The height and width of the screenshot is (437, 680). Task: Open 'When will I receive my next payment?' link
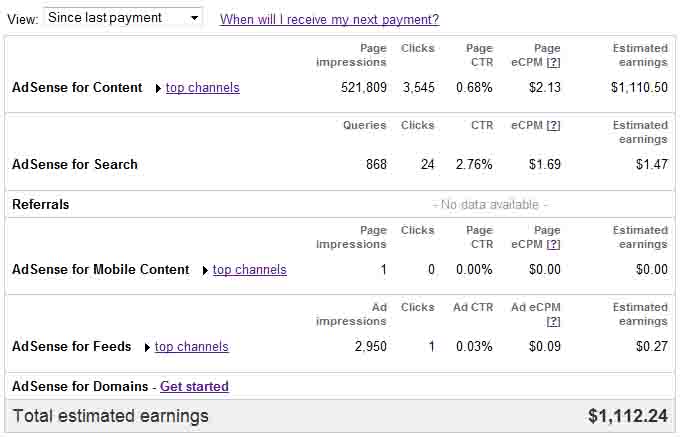point(329,19)
